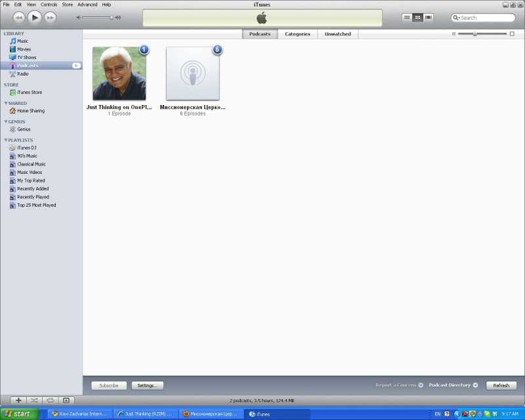The width and height of the screenshot is (525, 420).
Task: Open the Advanced menu
Action: [x=87, y=5]
